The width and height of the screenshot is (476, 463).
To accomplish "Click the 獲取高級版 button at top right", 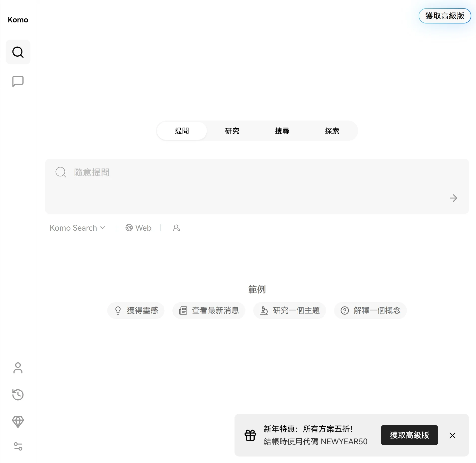I will tap(445, 16).
